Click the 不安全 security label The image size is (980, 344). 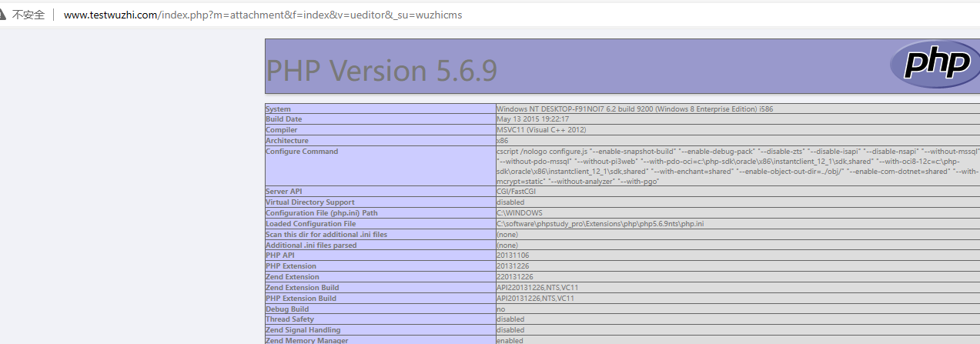coord(28,15)
